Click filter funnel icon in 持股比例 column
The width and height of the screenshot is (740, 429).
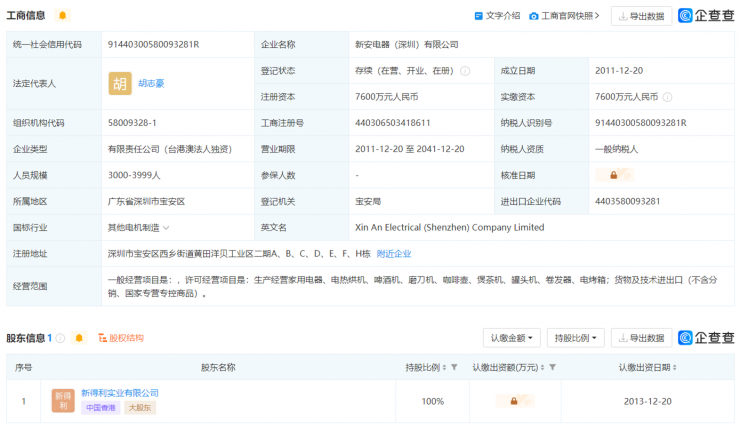[x=454, y=367]
